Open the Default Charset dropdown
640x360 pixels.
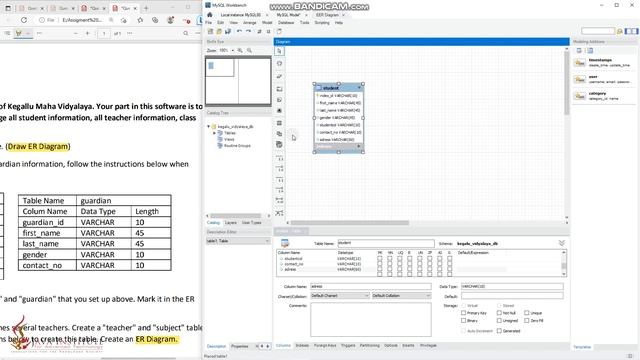coord(340,296)
